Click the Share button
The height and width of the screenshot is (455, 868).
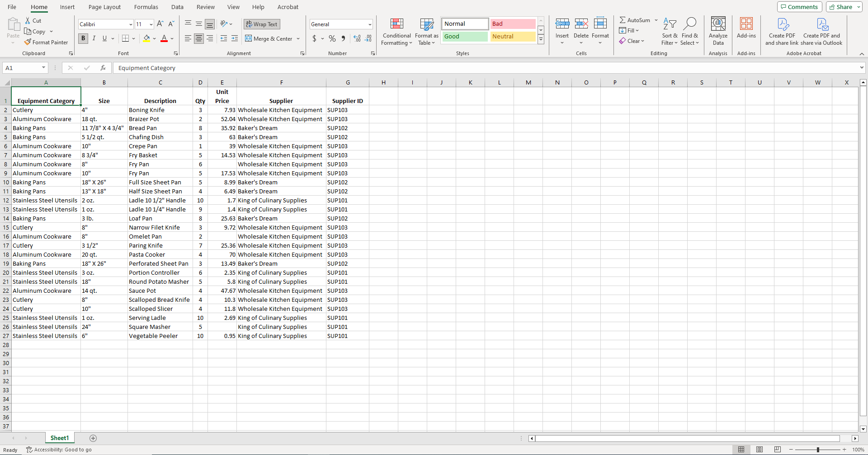click(844, 7)
